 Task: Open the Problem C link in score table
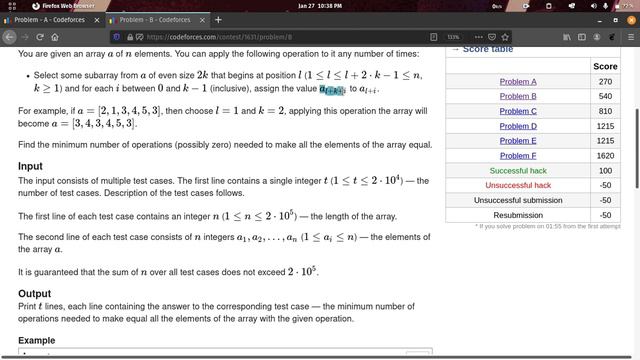[518, 111]
